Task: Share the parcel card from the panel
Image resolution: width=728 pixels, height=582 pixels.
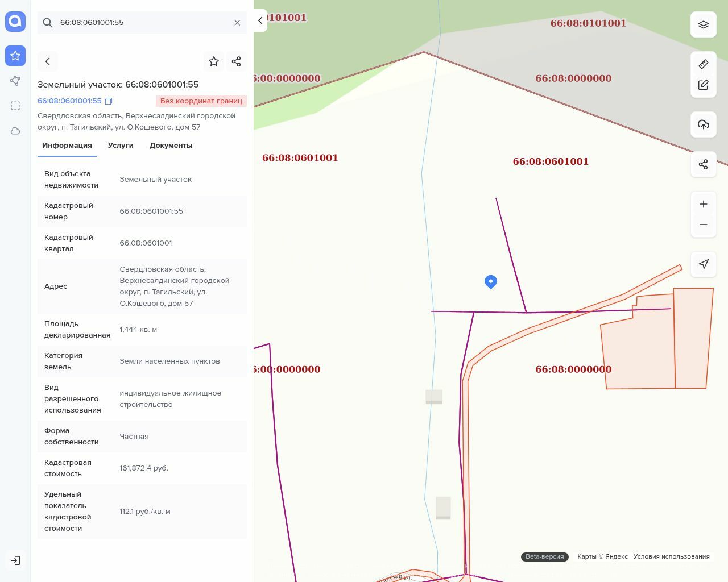Action: tap(237, 61)
